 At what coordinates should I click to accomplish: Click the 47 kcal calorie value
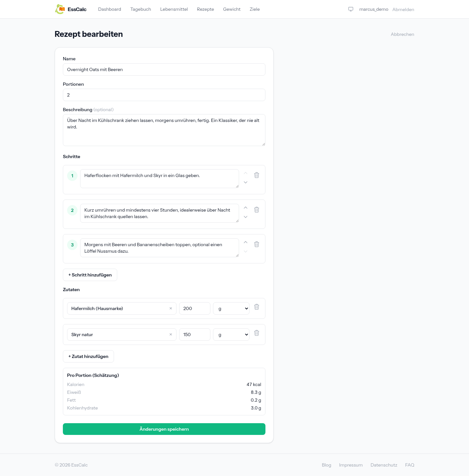pyautogui.click(x=254, y=384)
